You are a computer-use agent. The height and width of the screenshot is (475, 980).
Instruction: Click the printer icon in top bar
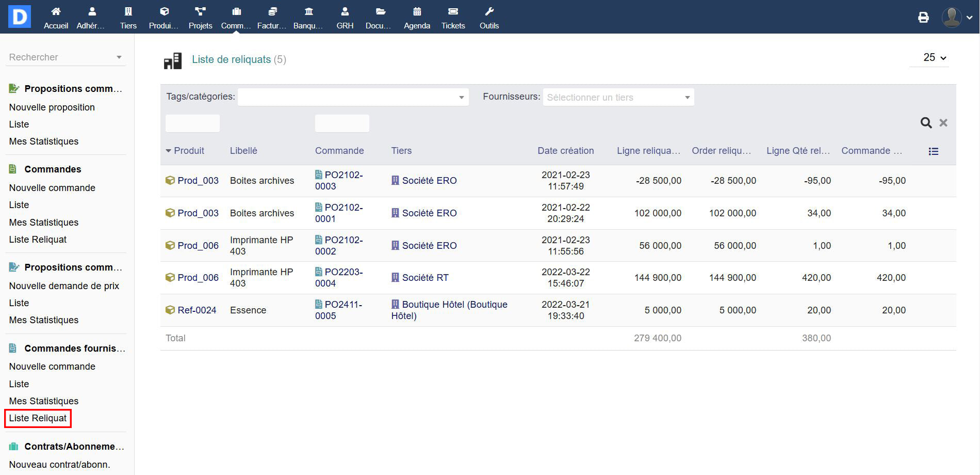coord(923,18)
